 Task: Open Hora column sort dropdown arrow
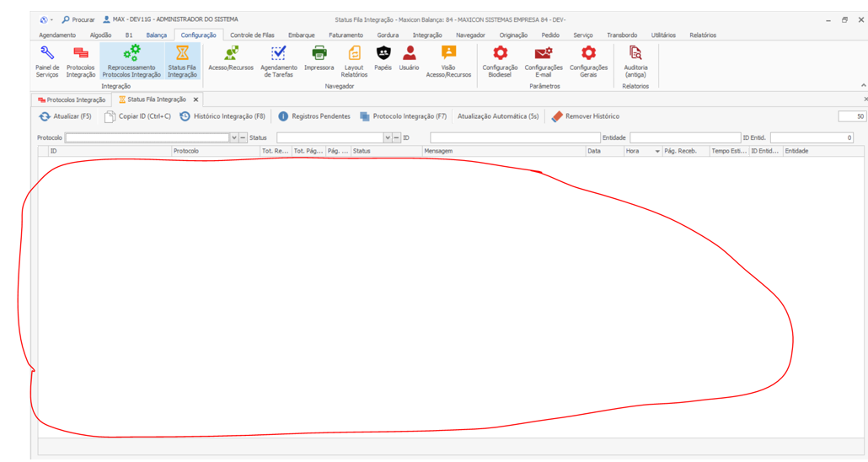[x=657, y=151]
